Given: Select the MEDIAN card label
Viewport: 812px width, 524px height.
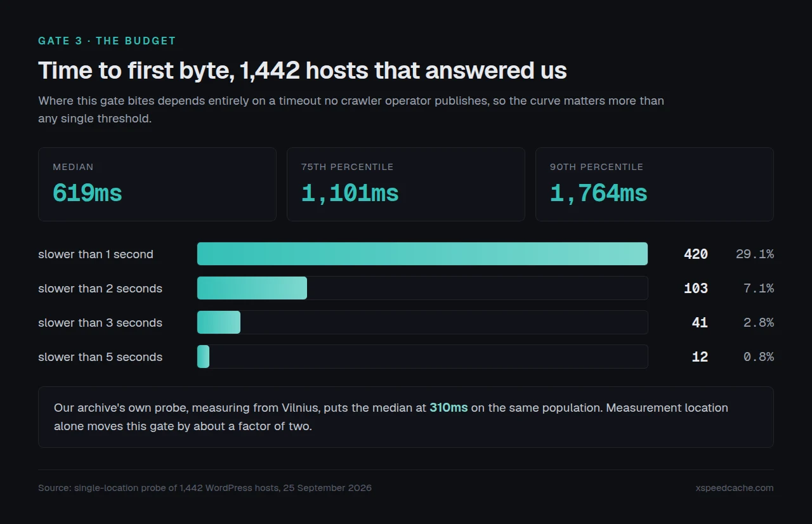Looking at the screenshot, I should [73, 167].
